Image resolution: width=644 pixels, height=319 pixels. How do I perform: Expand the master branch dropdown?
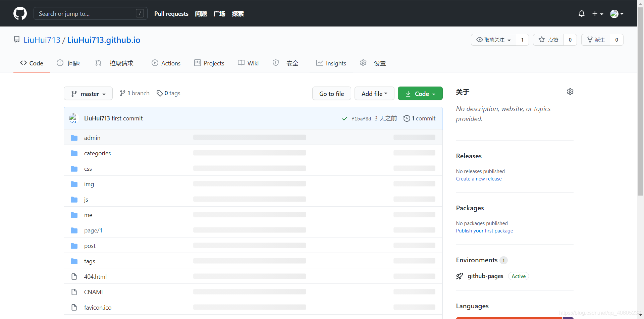(x=88, y=94)
